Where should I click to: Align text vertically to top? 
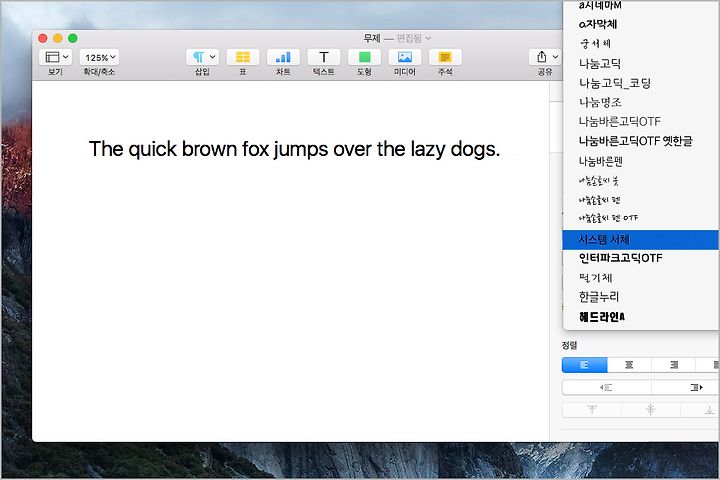click(x=592, y=410)
